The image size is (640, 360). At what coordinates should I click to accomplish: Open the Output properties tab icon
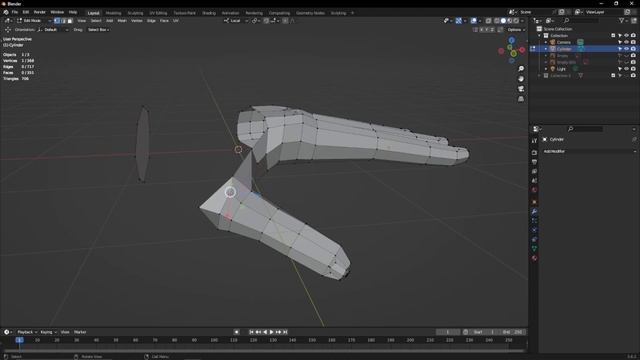[534, 162]
